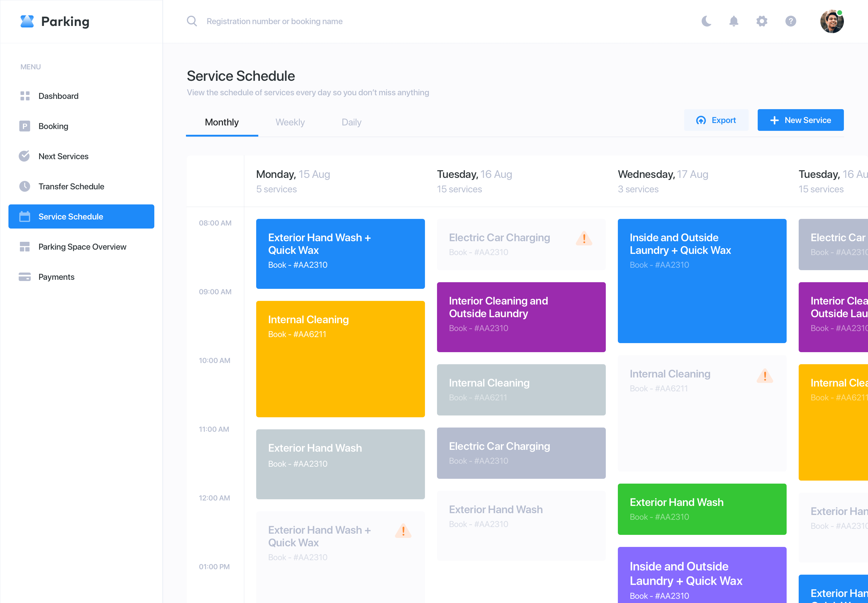
Task: Click the Export upload icon
Action: 701,121
